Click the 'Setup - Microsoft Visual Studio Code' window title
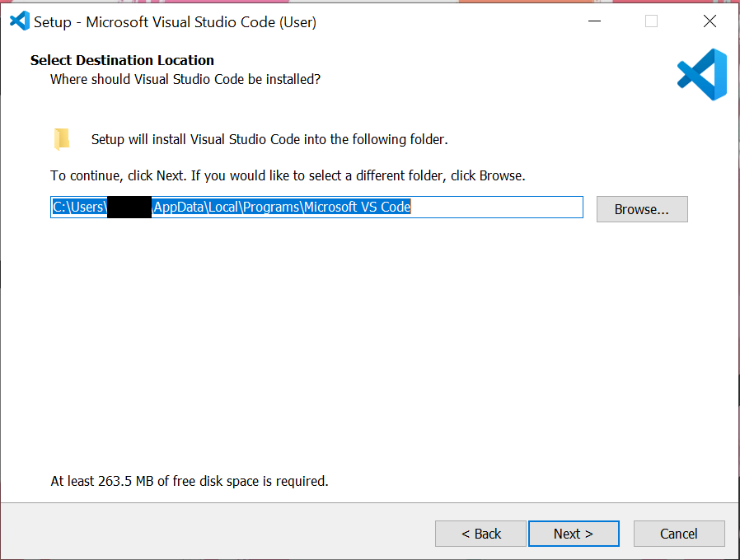The image size is (740, 560). coord(175,22)
